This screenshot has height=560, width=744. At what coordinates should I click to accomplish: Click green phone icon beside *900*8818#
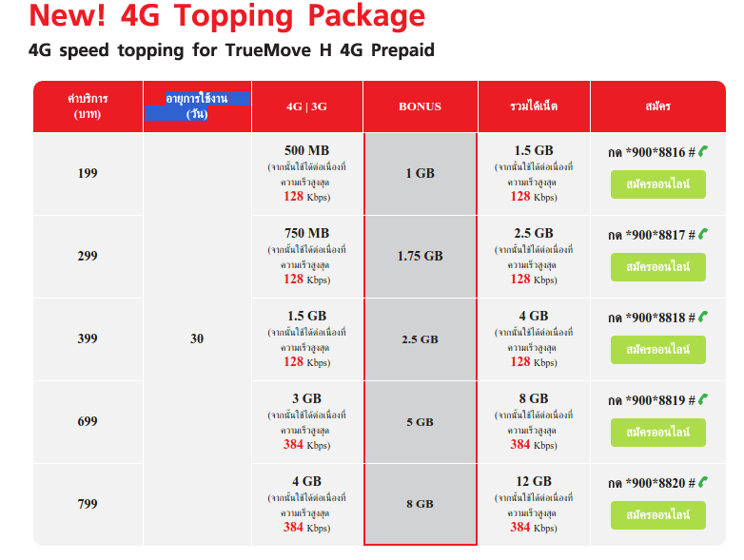[703, 317]
